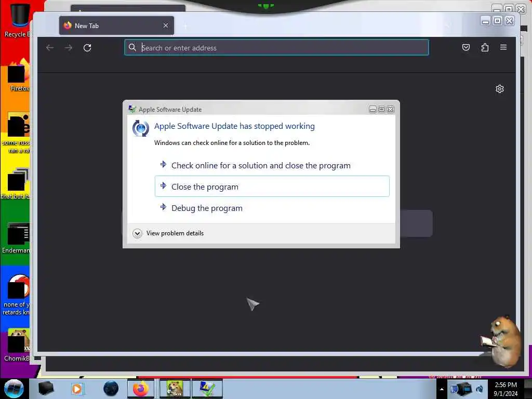532x399 pixels.
Task: Open the Firefox Extensions puzzle icon
Action: (485, 47)
